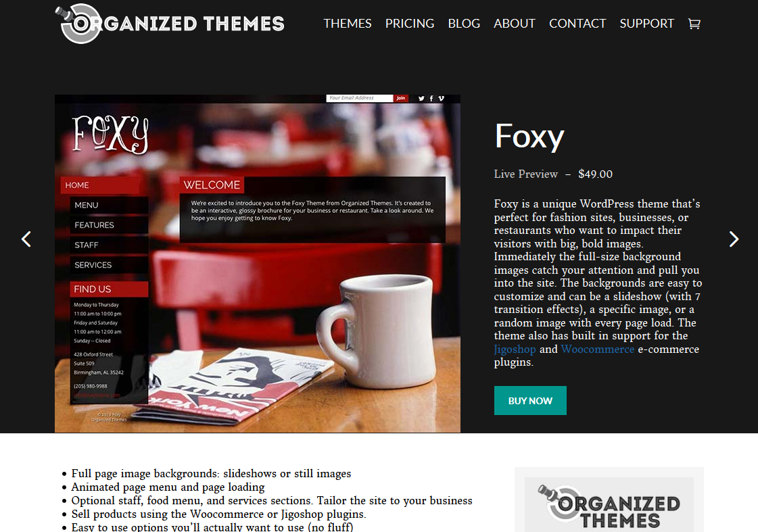
Task: Click the email address field in preview
Action: (x=360, y=98)
